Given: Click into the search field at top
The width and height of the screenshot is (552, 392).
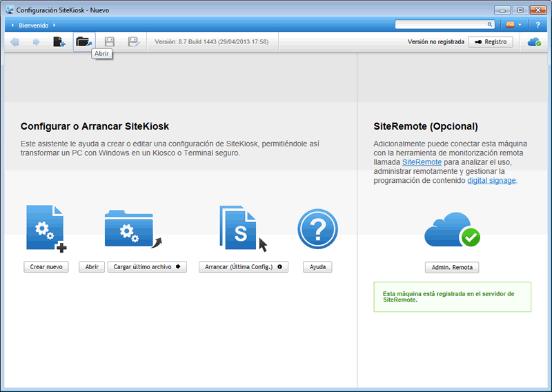Looking at the screenshot, I should coord(442,24).
